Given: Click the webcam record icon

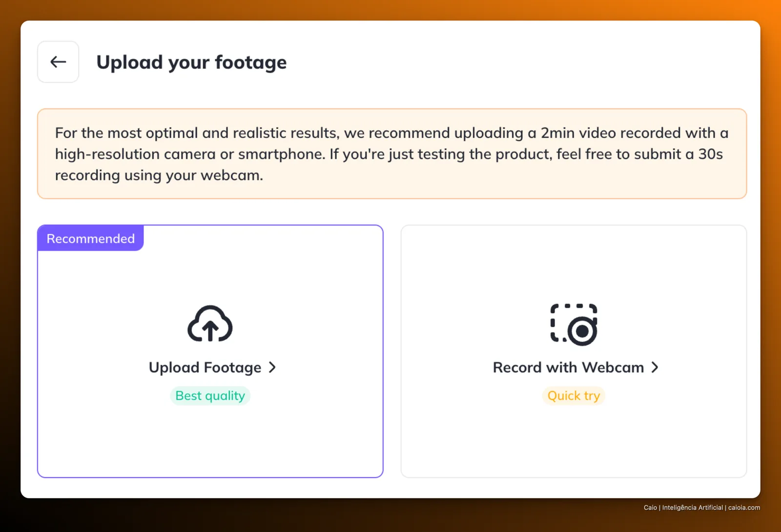Looking at the screenshot, I should click(x=574, y=325).
